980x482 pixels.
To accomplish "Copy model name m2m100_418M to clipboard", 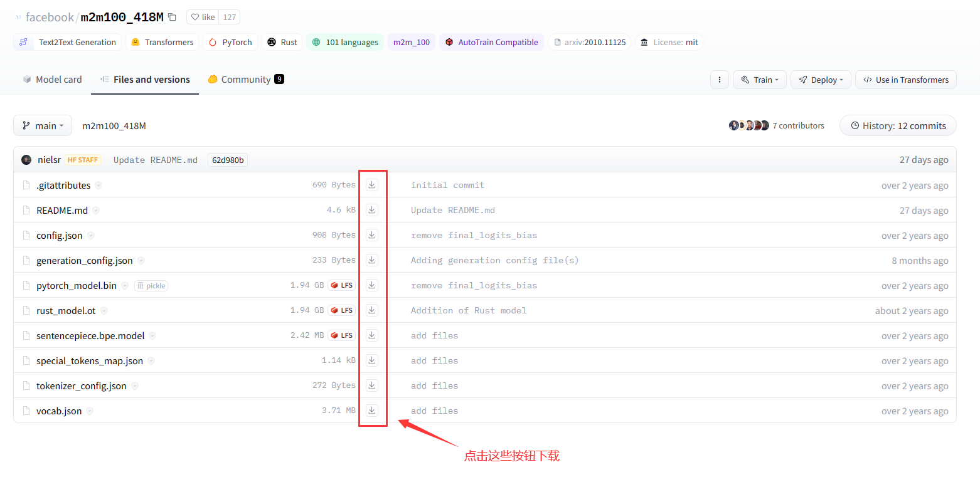I will [173, 18].
